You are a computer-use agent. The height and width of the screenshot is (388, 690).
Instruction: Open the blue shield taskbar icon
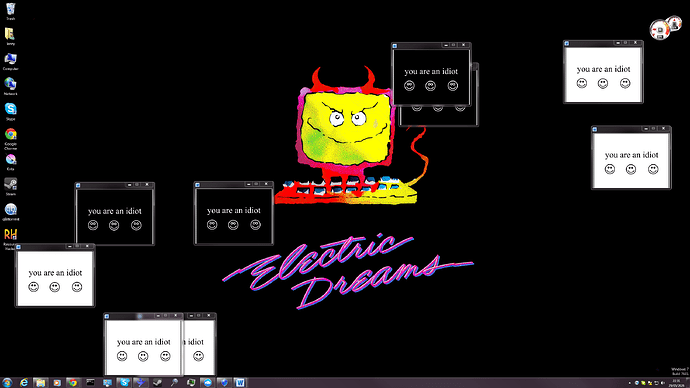point(224,383)
